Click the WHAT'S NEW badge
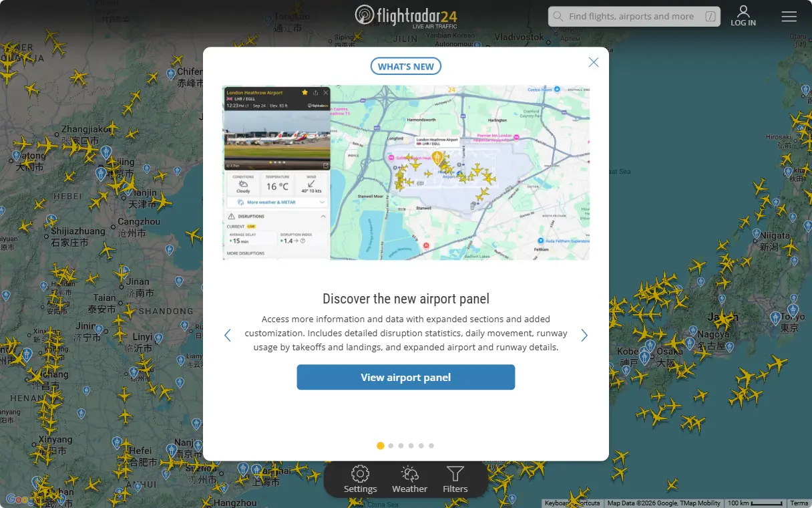 point(406,66)
